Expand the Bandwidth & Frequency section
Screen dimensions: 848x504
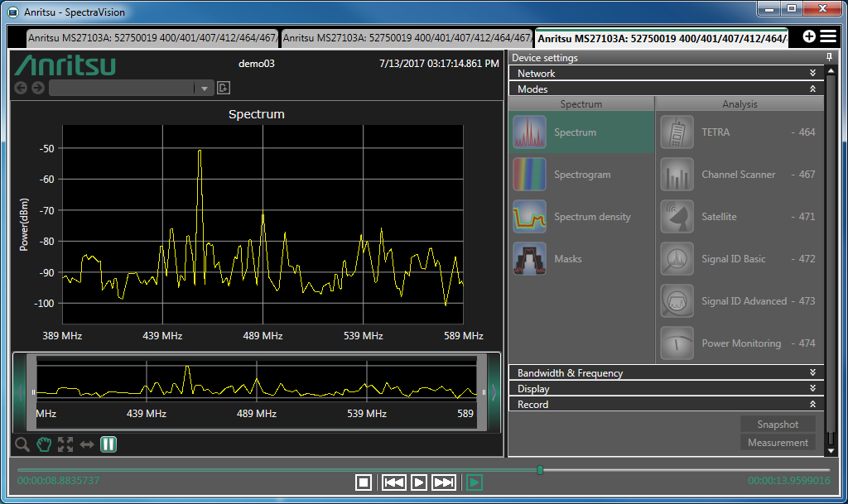812,373
